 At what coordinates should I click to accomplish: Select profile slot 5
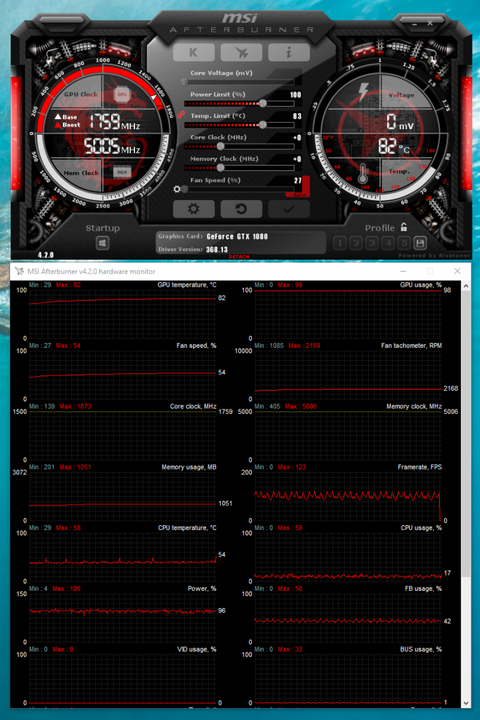pyautogui.click(x=404, y=243)
